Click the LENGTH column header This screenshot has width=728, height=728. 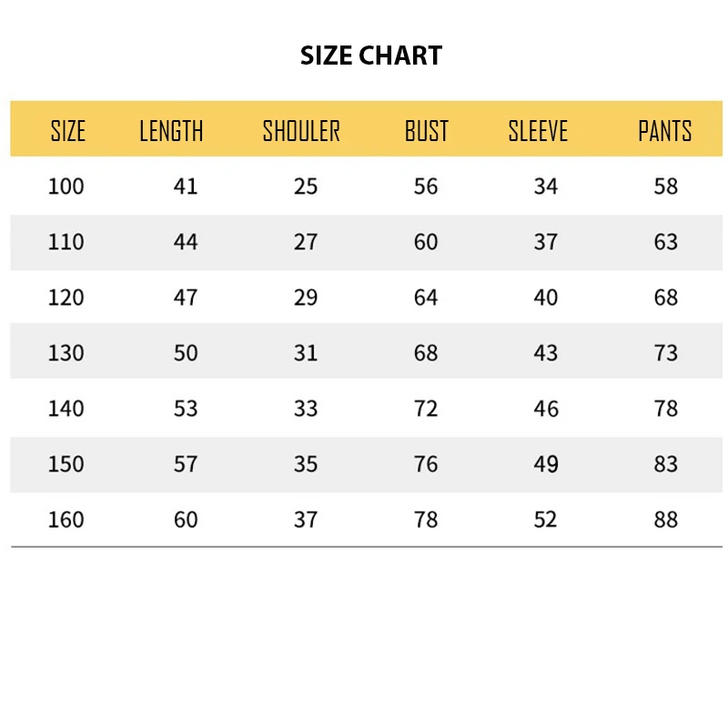(171, 131)
